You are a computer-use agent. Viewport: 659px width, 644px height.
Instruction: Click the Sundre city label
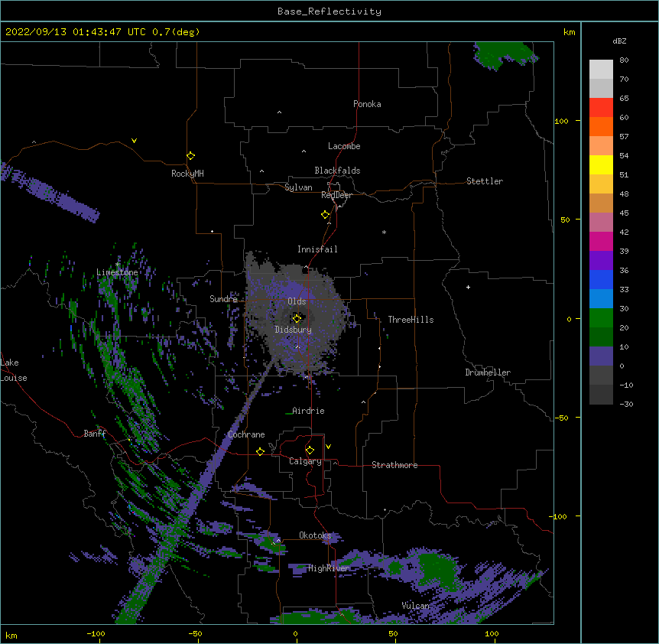pyautogui.click(x=223, y=299)
